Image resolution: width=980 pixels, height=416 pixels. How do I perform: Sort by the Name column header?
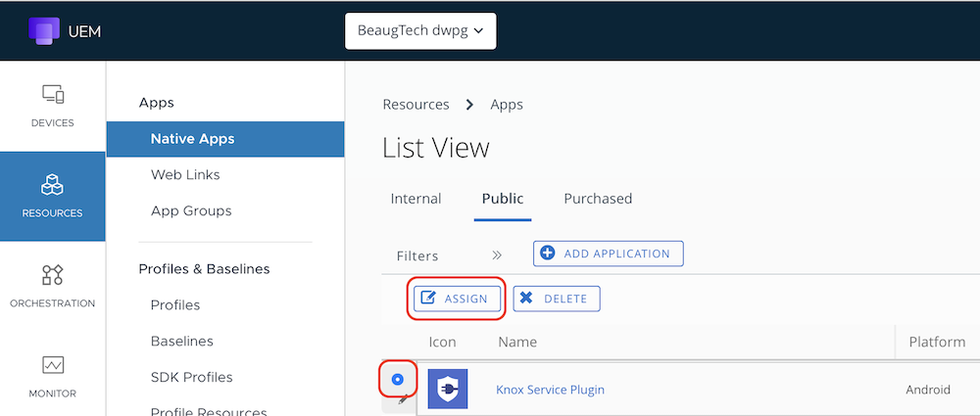tap(517, 342)
